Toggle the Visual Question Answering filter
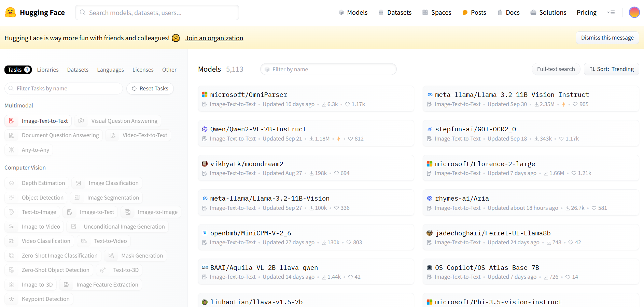The image size is (644, 307). point(118,121)
